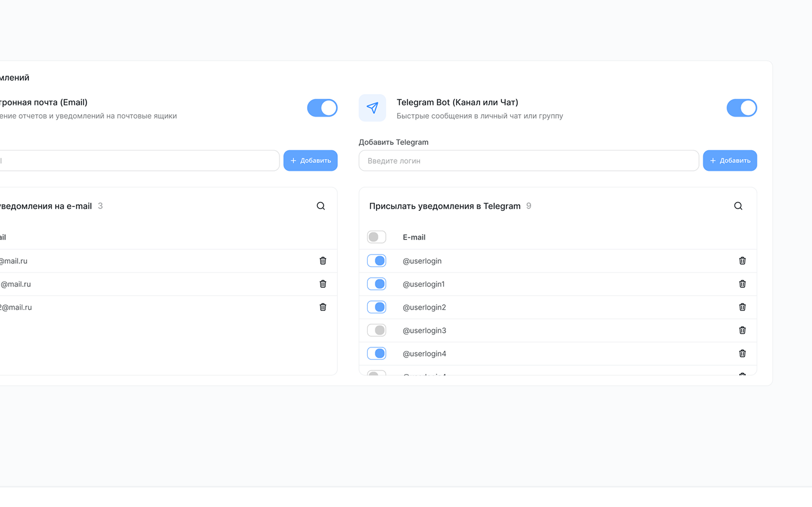Open search in the Telegram notifications list
The height and width of the screenshot is (507, 812).
click(738, 206)
